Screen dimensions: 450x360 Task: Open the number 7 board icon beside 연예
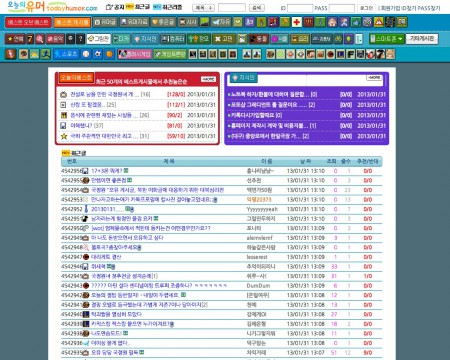(30, 39)
